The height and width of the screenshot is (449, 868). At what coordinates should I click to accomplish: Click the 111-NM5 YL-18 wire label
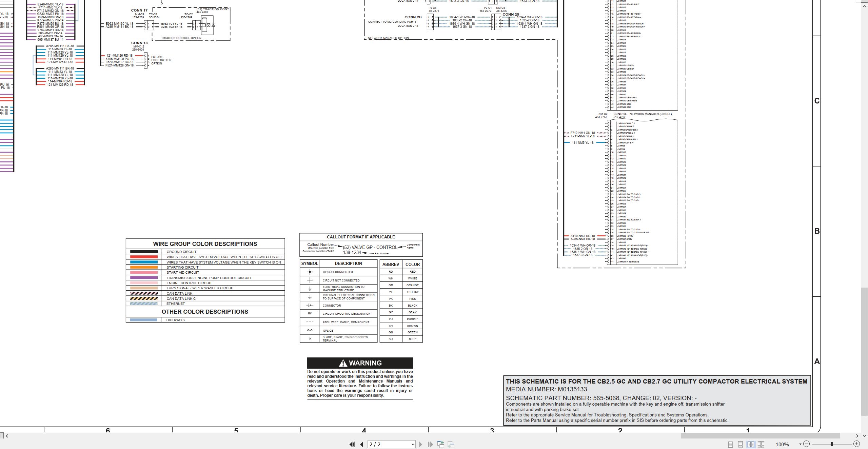tap(583, 143)
